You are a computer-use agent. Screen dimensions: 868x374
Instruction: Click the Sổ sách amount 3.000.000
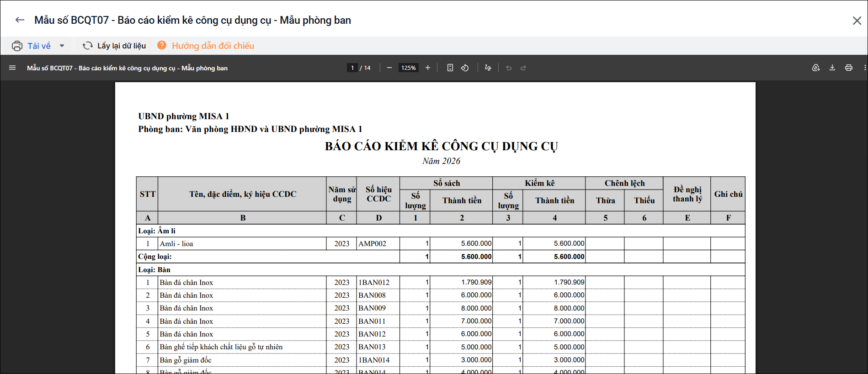[x=476, y=360]
